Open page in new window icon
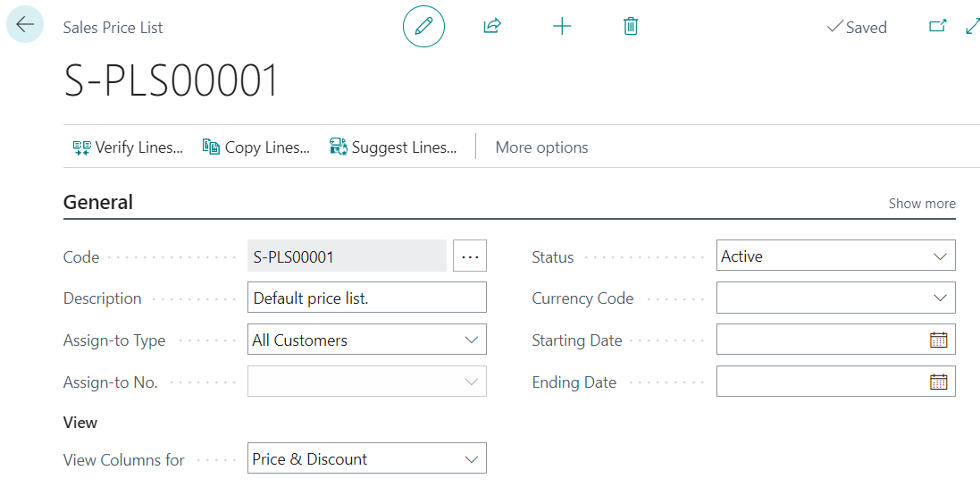The height and width of the screenshot is (487, 980). pyautogui.click(x=937, y=27)
